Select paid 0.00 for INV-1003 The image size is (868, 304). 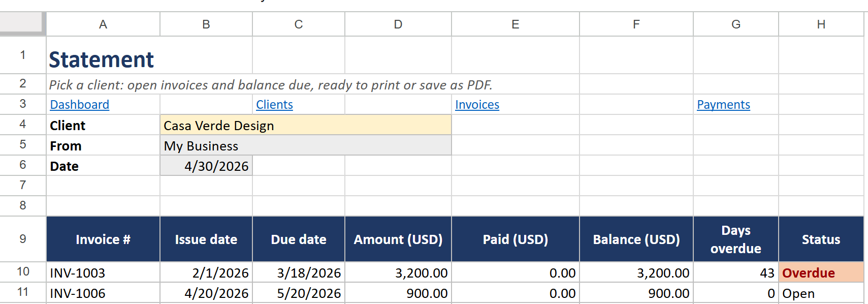(516, 272)
